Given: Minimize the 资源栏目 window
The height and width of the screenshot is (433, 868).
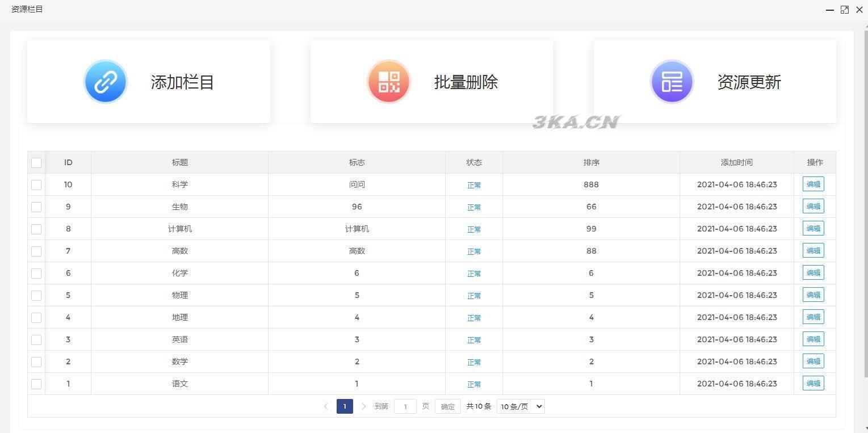Looking at the screenshot, I should [829, 10].
